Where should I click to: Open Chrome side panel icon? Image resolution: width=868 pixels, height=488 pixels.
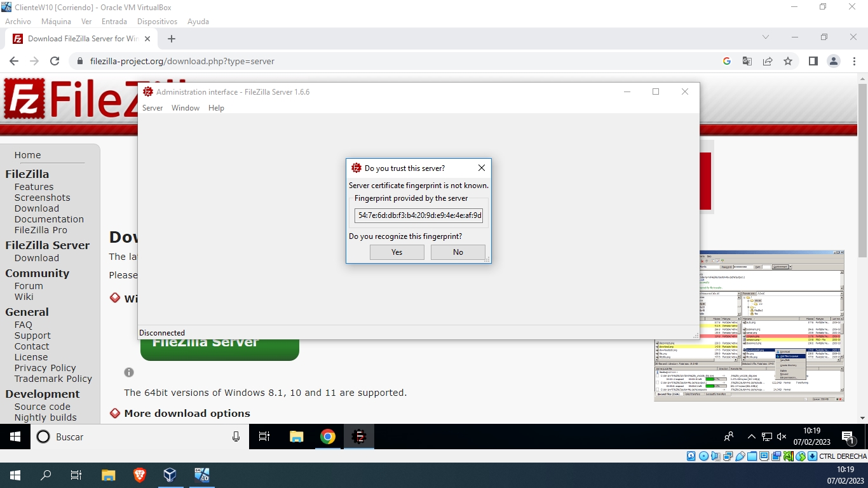pos(813,62)
